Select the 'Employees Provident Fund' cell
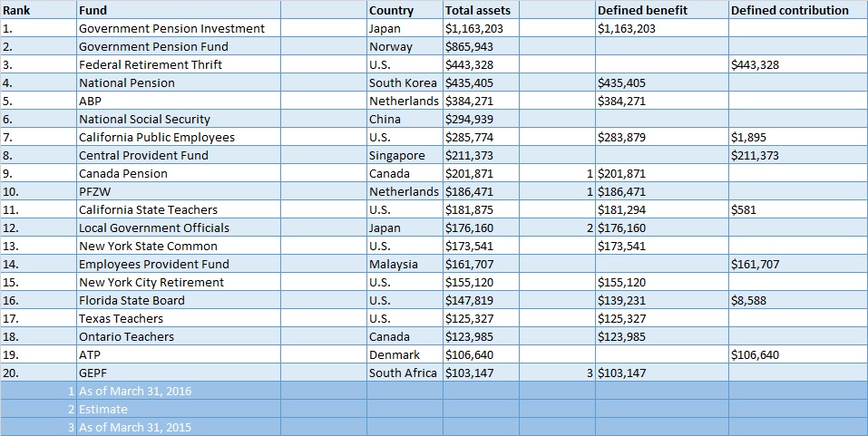868x436 pixels. coord(179,264)
